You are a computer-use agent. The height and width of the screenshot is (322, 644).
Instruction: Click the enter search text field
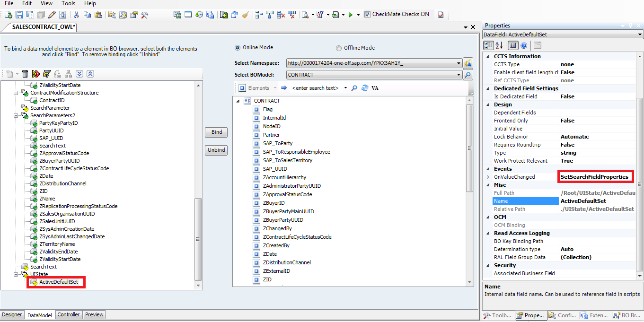[316, 88]
